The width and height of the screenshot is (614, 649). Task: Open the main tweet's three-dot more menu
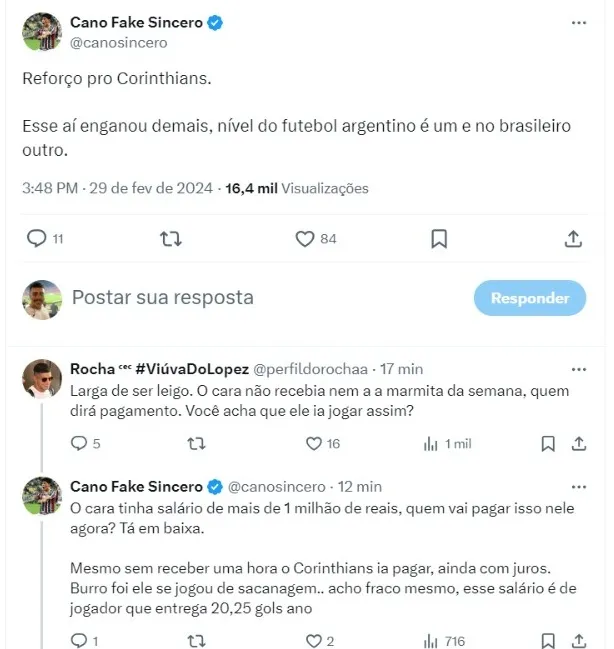[x=578, y=22]
